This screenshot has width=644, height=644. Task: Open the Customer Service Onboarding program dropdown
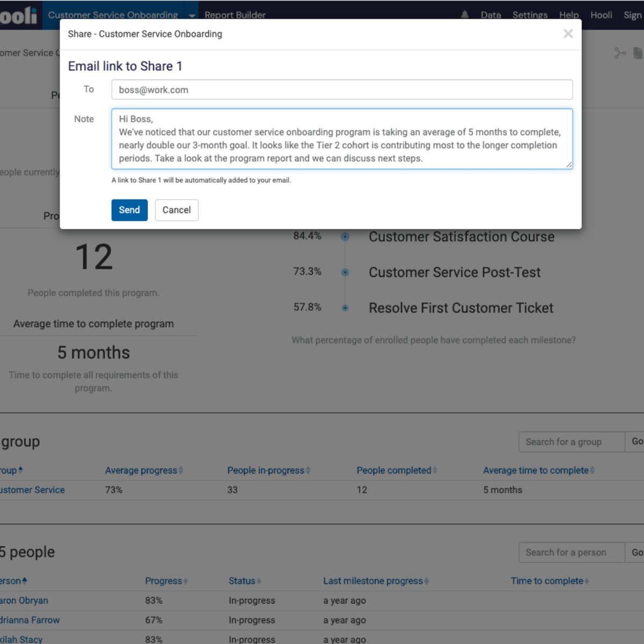click(x=192, y=15)
